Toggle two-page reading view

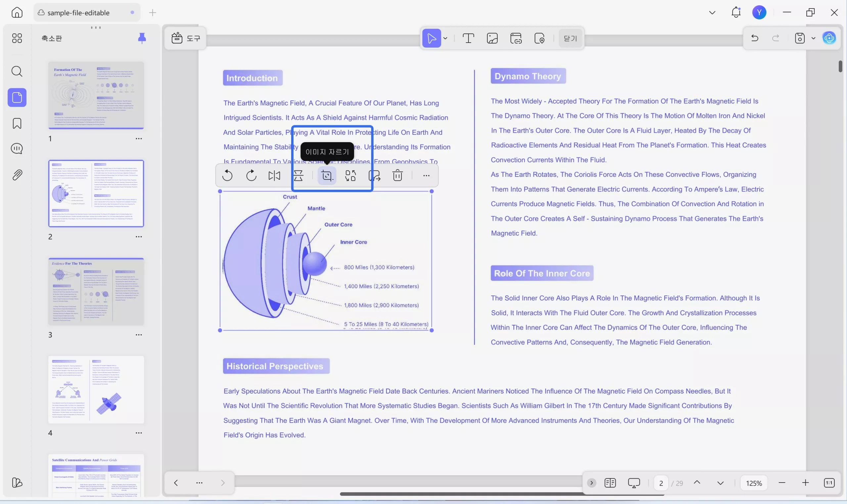(x=610, y=483)
